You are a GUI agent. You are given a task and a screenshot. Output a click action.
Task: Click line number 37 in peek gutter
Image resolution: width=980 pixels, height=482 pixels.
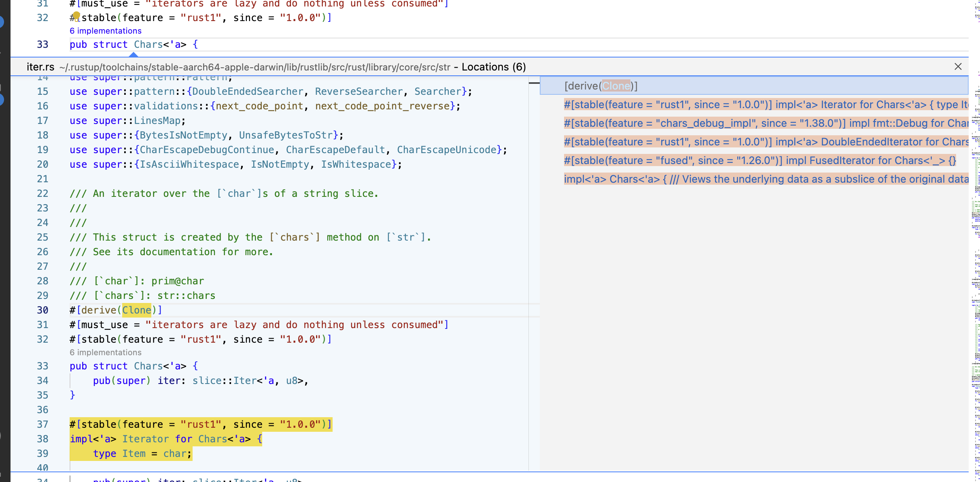click(x=42, y=424)
